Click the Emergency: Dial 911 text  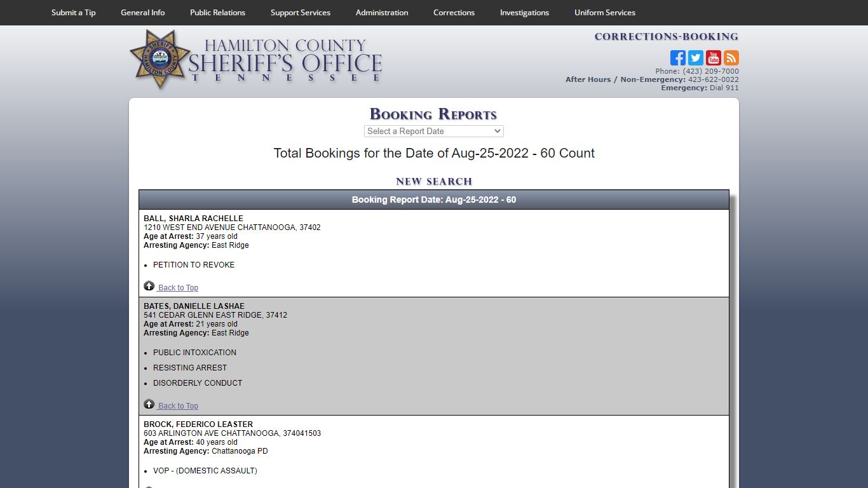(x=700, y=88)
